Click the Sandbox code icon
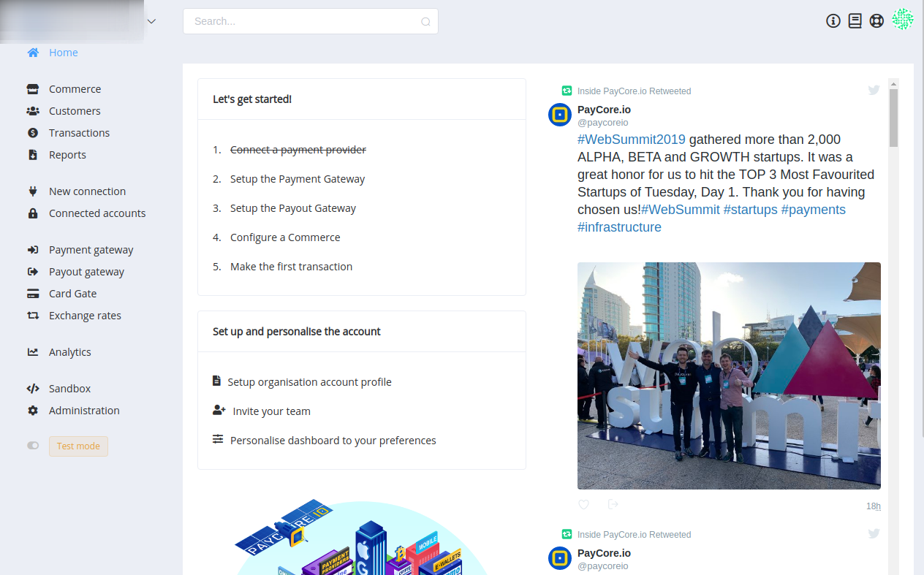The width and height of the screenshot is (924, 575). click(x=33, y=389)
